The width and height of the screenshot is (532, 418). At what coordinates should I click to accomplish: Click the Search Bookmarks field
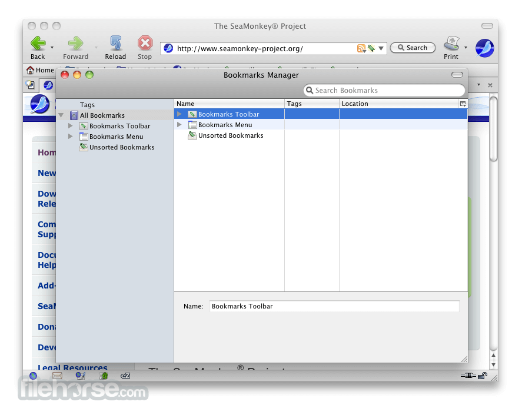(x=384, y=90)
